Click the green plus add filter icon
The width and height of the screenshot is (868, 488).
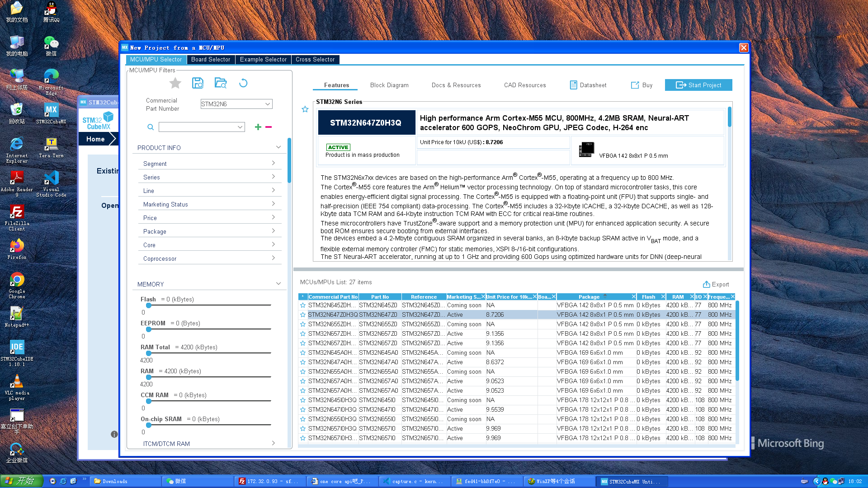(x=258, y=127)
